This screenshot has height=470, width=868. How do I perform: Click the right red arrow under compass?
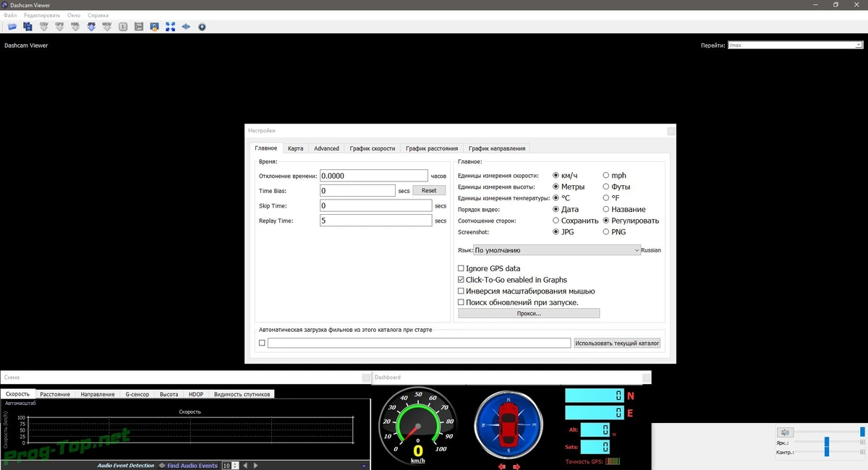[x=516, y=466]
